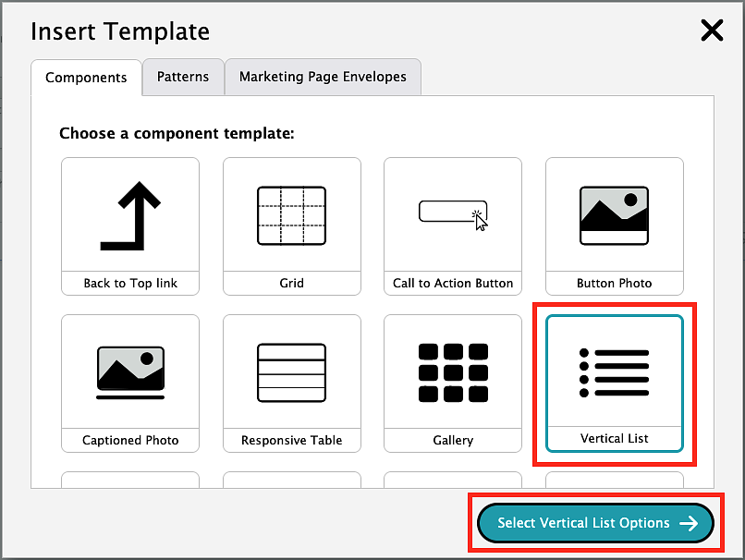The image size is (745, 560).
Task: Select the Button Photo template icon
Action: tap(614, 215)
